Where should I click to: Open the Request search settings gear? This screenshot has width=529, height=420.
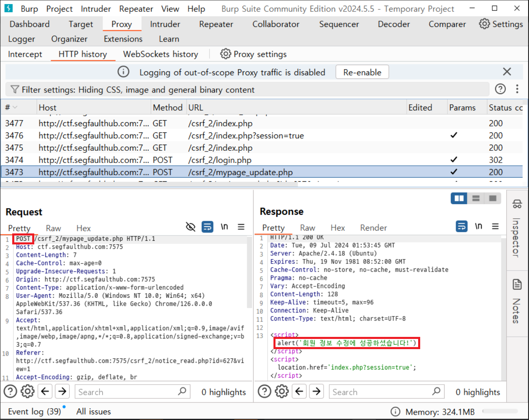(28, 391)
